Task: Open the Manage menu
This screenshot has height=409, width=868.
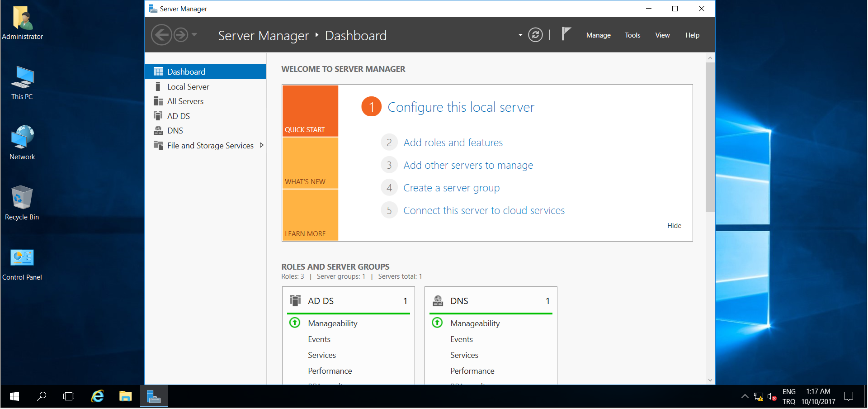Action: pos(598,35)
